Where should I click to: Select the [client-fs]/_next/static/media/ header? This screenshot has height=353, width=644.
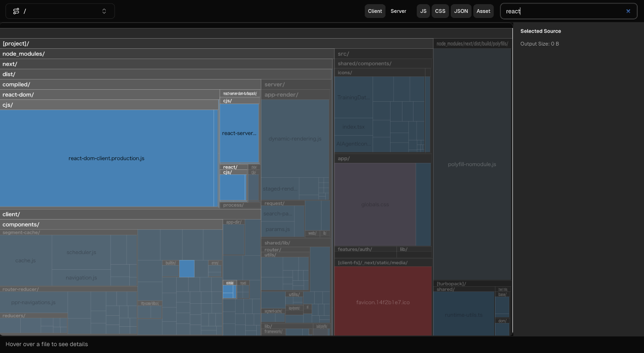(x=384, y=263)
